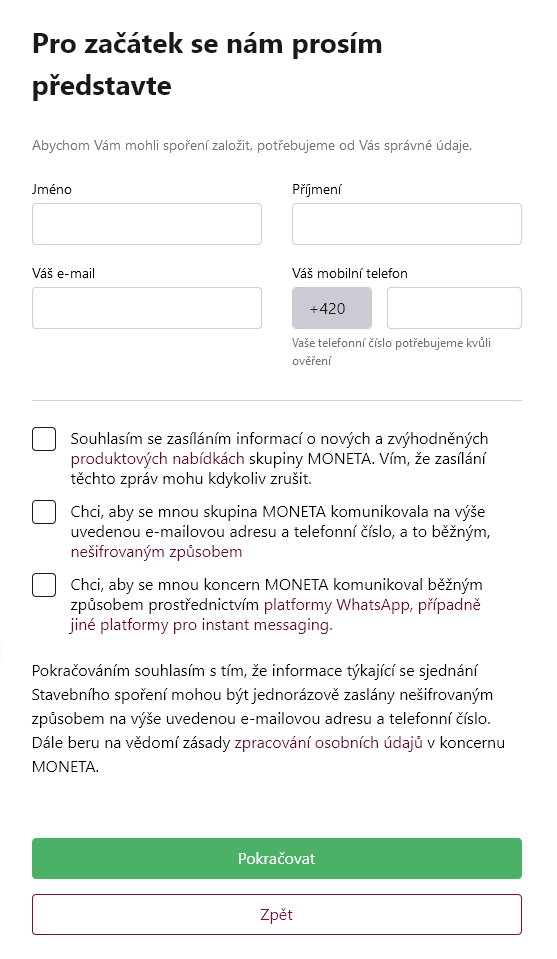Screen dimensions: 557x959
Task: Click the 'Příjmení' field label
Action: click(317, 190)
